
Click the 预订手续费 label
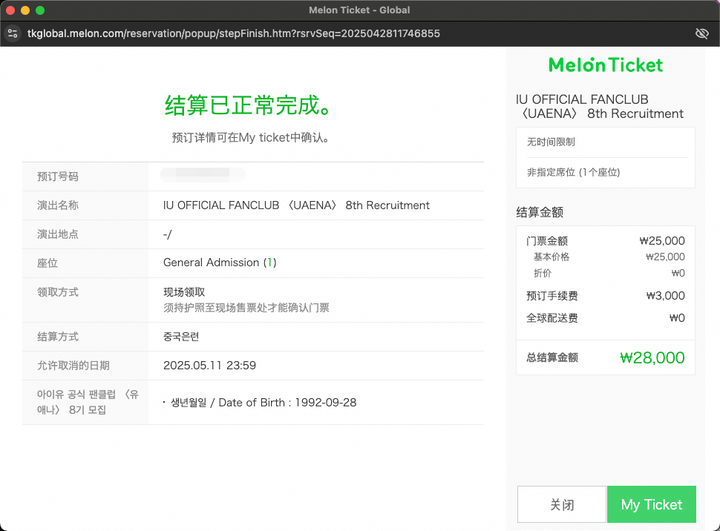pyautogui.click(x=552, y=296)
